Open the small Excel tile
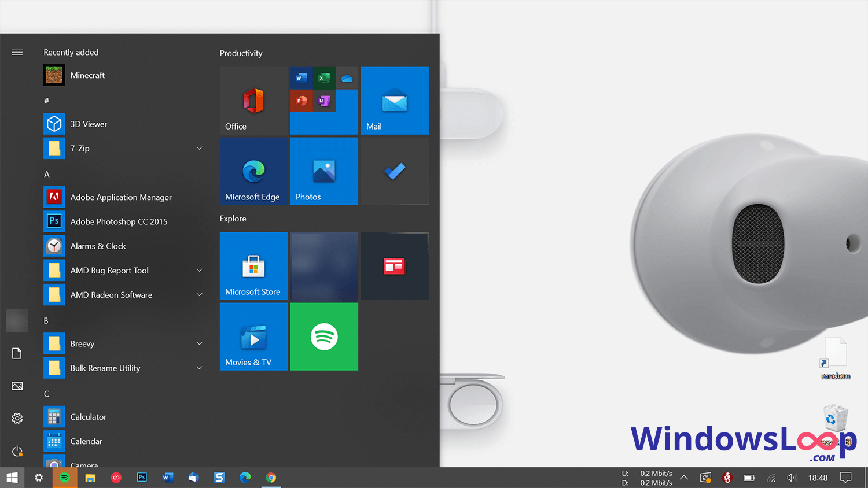This screenshot has width=868, height=488. 324,78
